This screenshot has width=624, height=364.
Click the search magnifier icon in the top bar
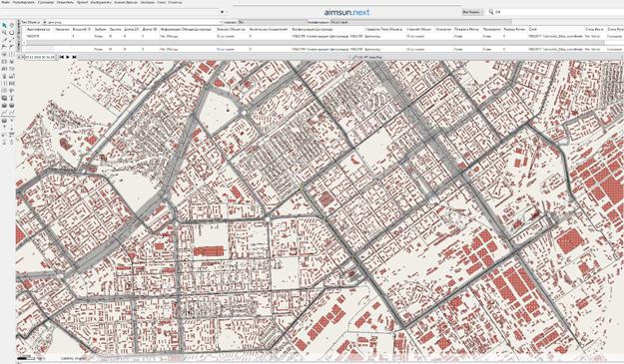(x=491, y=12)
